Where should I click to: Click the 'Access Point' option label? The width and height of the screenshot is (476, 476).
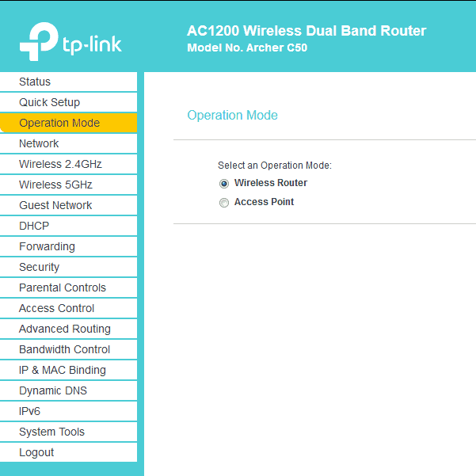[264, 202]
